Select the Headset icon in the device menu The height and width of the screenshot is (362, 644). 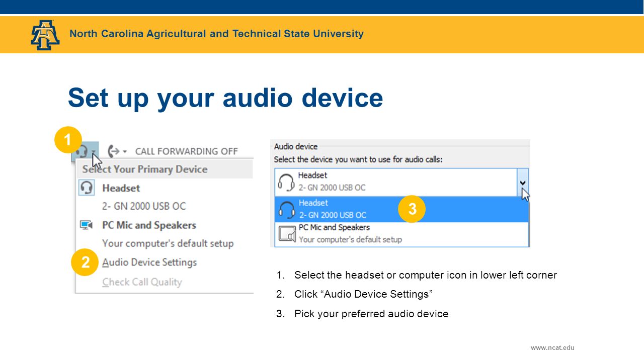87,188
